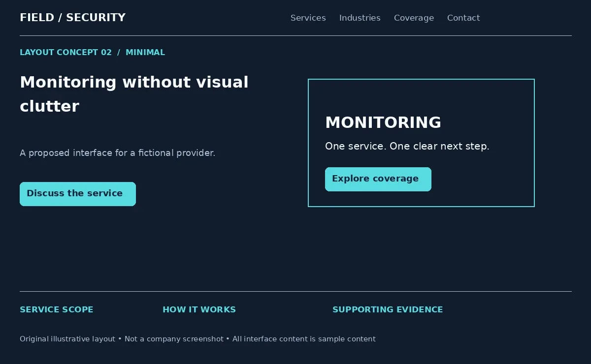
Task: Click text One service. One clear next step.
Action: tap(407, 146)
